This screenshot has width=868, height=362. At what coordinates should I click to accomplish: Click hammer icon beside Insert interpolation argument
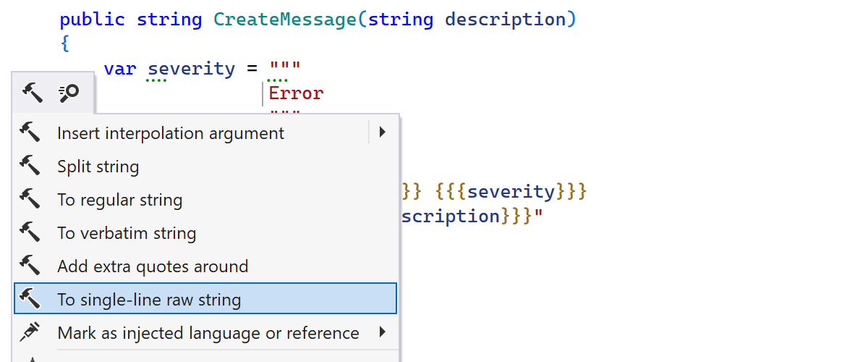(30, 132)
